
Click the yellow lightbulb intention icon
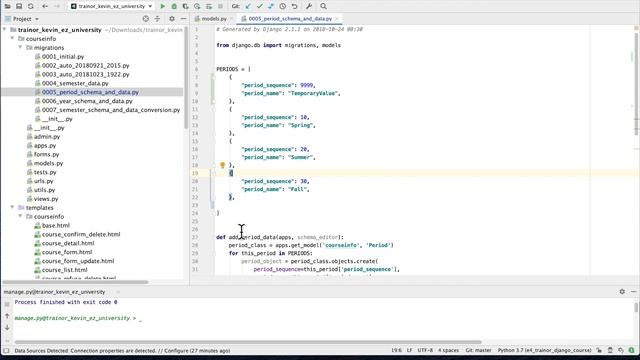222,165
